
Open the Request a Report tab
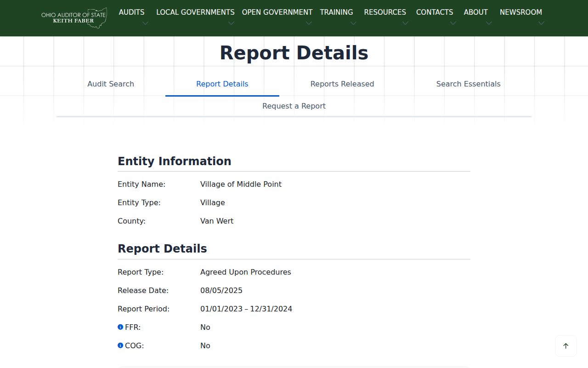[294, 106]
